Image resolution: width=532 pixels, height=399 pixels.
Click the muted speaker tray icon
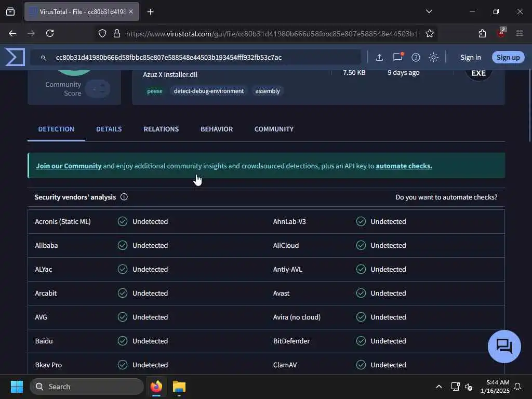click(469, 387)
